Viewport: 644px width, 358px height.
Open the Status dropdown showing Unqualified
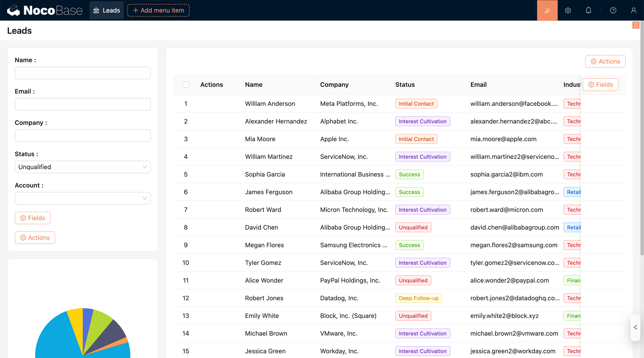[x=83, y=167]
